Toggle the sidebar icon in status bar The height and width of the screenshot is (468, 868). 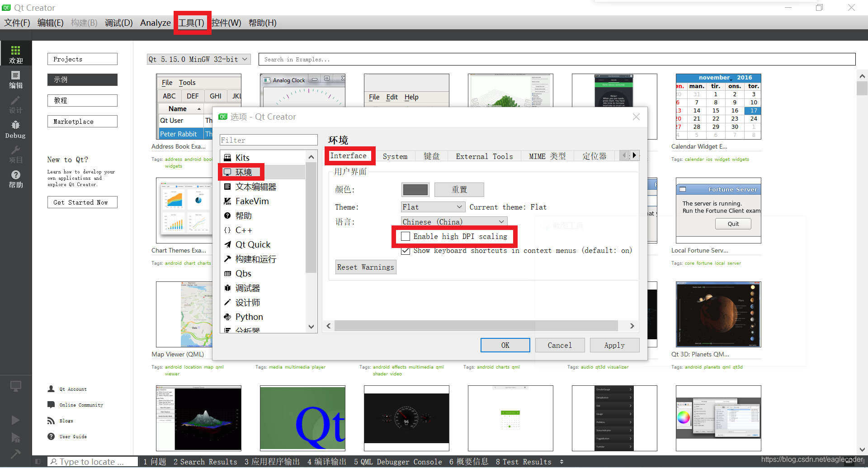coord(38,462)
